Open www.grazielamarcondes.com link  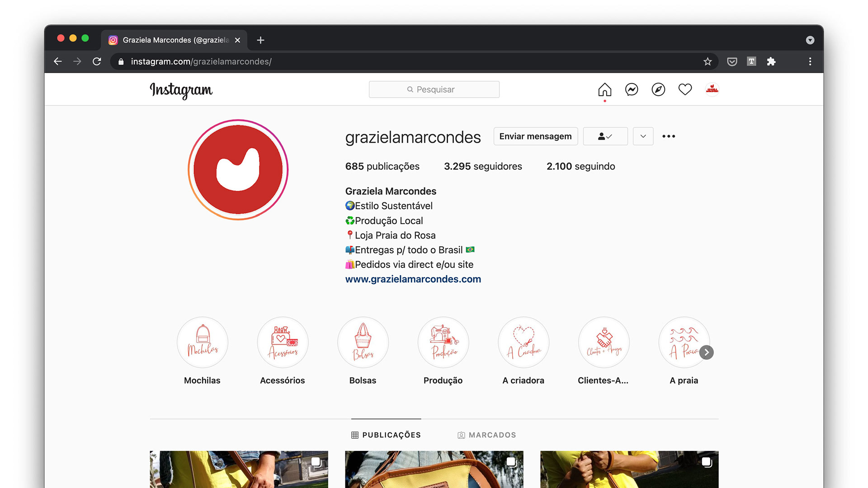pos(413,279)
